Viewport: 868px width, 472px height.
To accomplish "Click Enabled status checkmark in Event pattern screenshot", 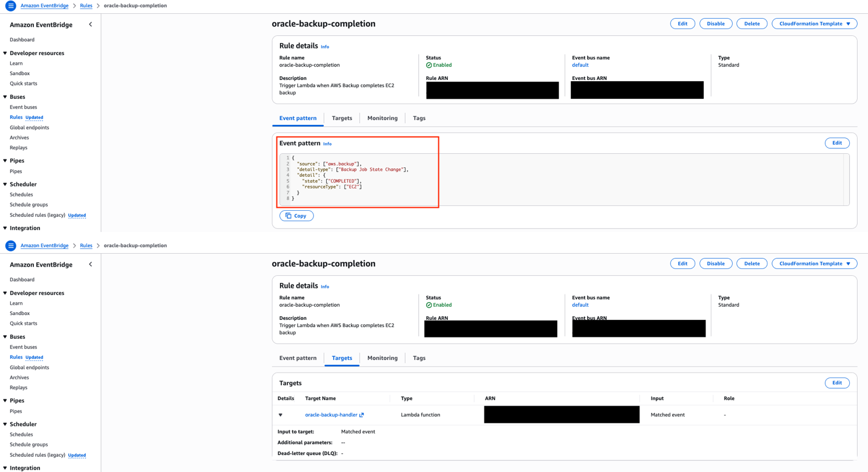I will (429, 65).
